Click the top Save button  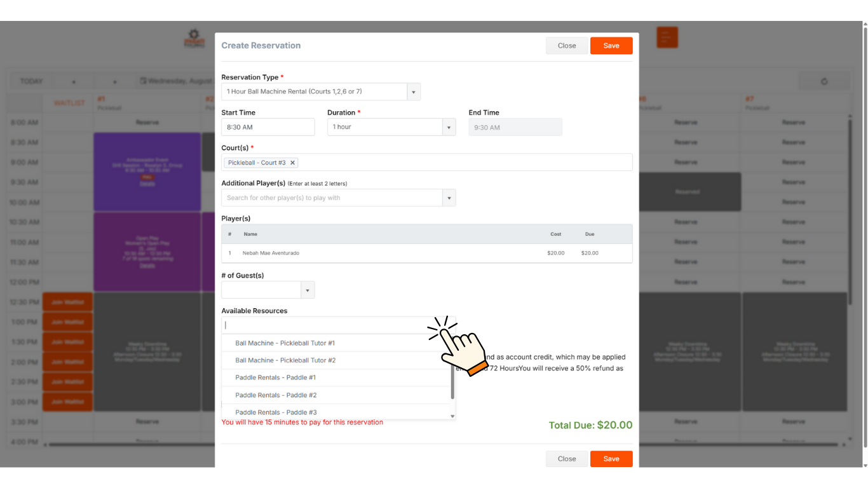611,45
